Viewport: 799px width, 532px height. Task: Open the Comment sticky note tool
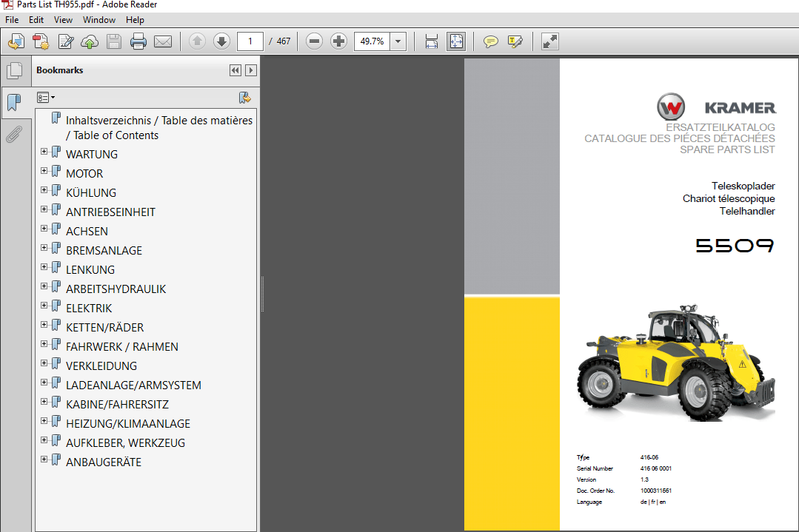(x=490, y=41)
